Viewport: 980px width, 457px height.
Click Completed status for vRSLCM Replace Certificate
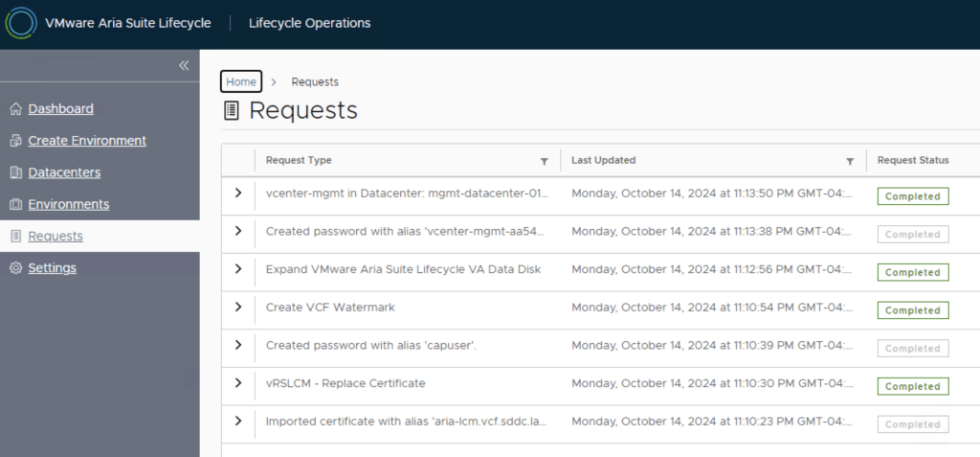tap(912, 386)
